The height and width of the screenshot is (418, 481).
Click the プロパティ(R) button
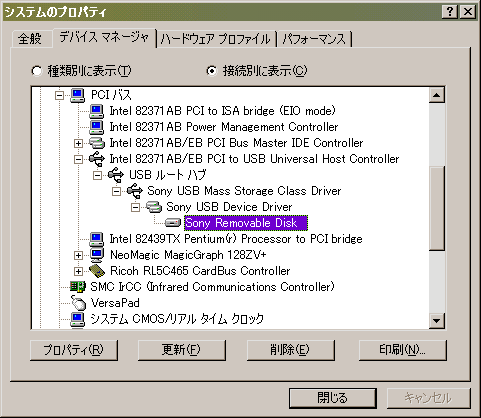[74, 350]
